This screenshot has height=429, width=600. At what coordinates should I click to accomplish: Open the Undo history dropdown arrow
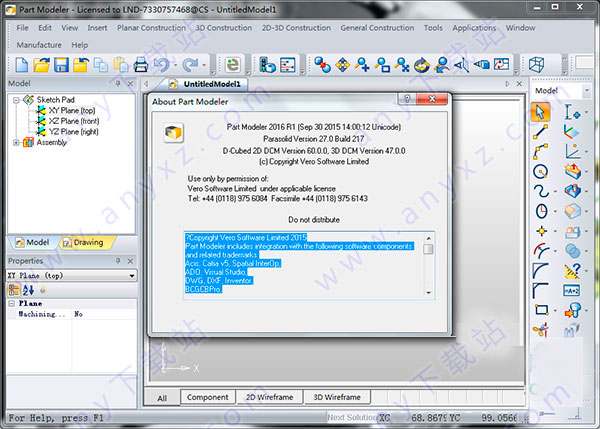click(175, 65)
